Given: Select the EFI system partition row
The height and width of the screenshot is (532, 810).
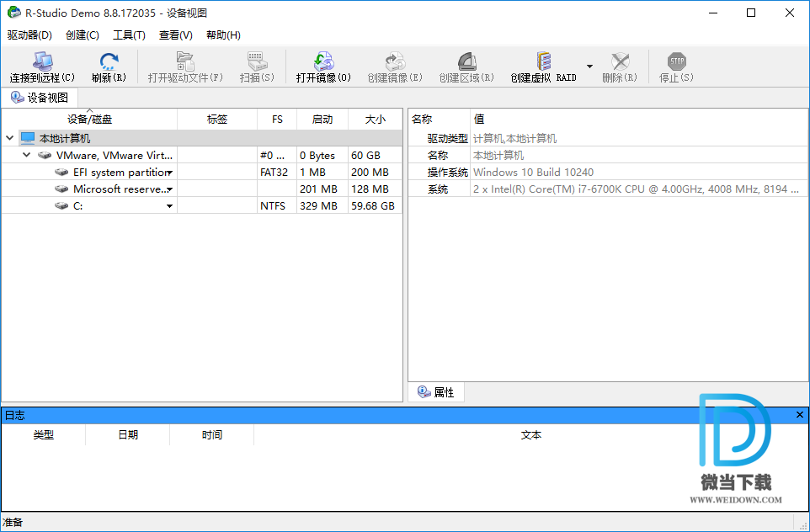Looking at the screenshot, I should [x=202, y=172].
